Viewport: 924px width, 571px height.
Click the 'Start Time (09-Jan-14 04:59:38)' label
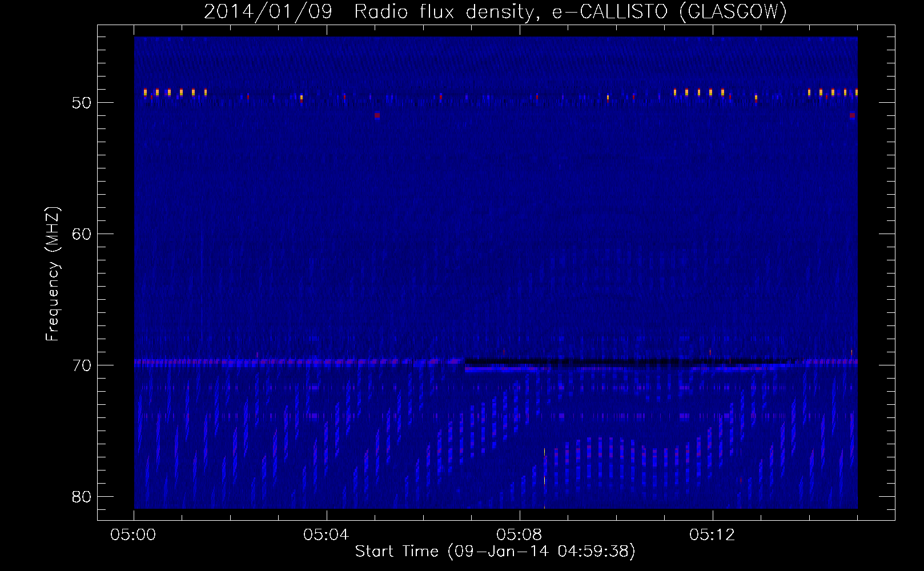tap(495, 552)
